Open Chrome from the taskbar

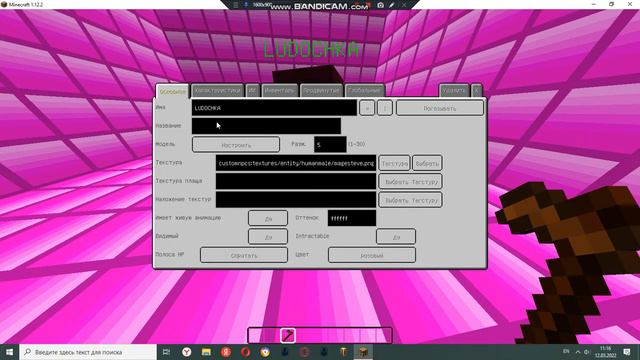tap(265, 352)
